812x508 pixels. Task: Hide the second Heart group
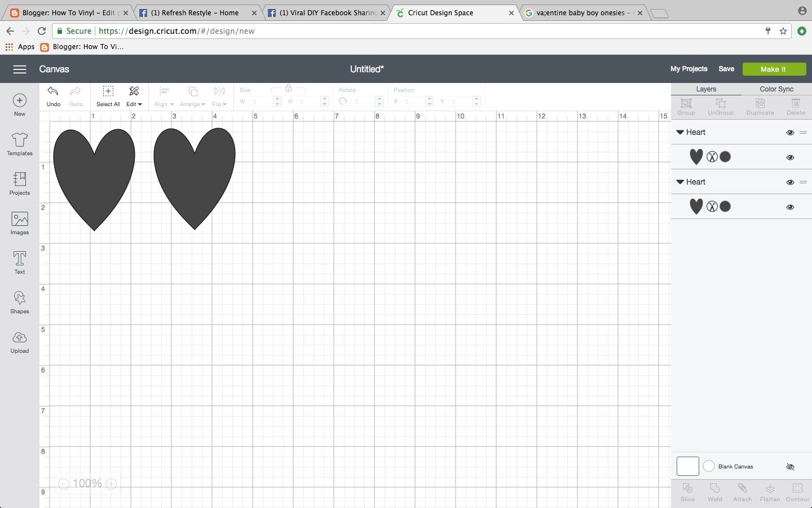tap(790, 182)
